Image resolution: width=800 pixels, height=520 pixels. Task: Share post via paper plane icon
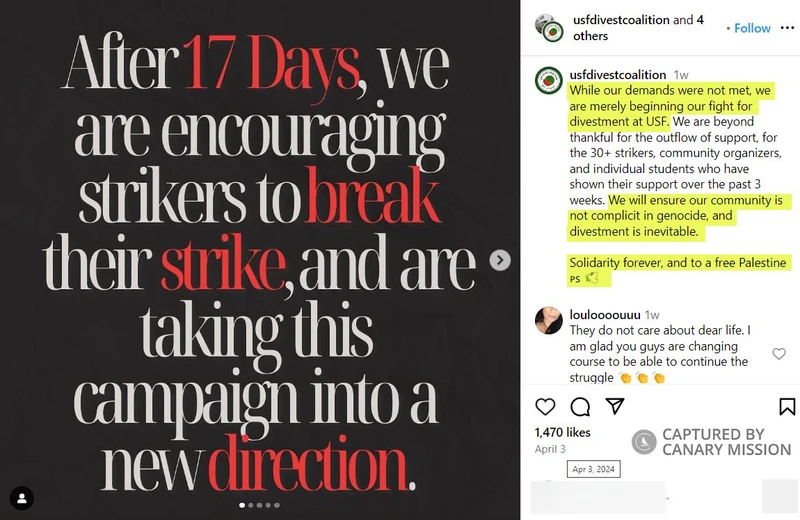tap(616, 406)
